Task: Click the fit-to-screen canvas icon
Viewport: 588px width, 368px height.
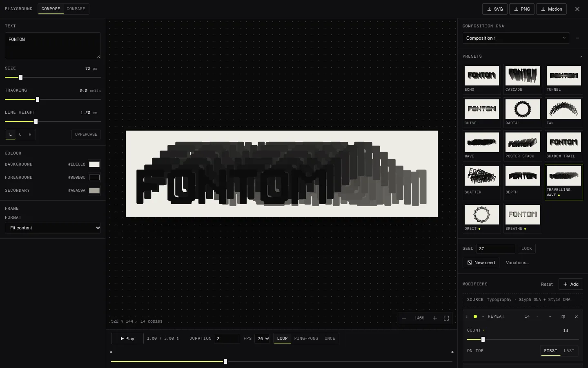Action: point(446,318)
